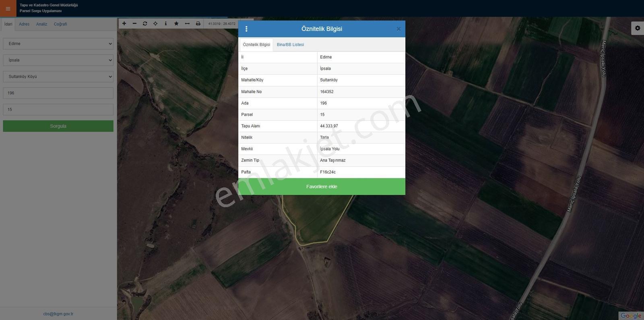The height and width of the screenshot is (320, 644).
Task: Open favorites star icon in toolbar
Action: coord(176,24)
